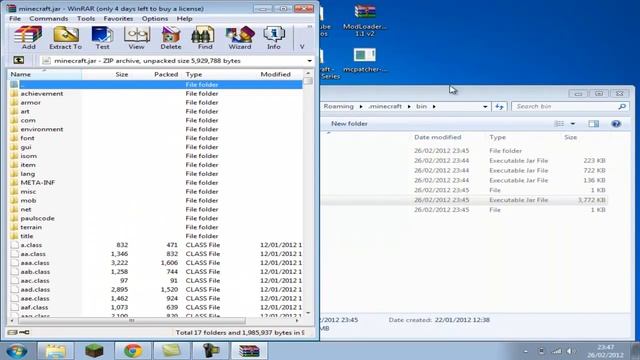Click the Find binoculars icon
Image resolution: width=640 pixels, height=360 pixels.
[x=205, y=38]
